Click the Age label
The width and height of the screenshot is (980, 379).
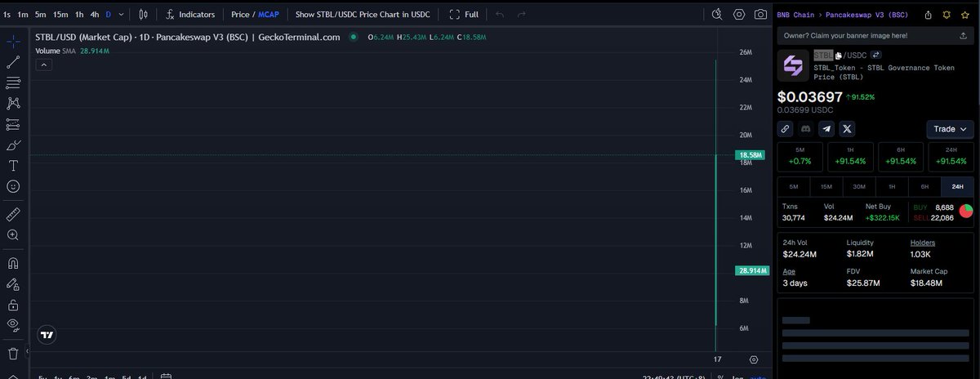(789, 271)
